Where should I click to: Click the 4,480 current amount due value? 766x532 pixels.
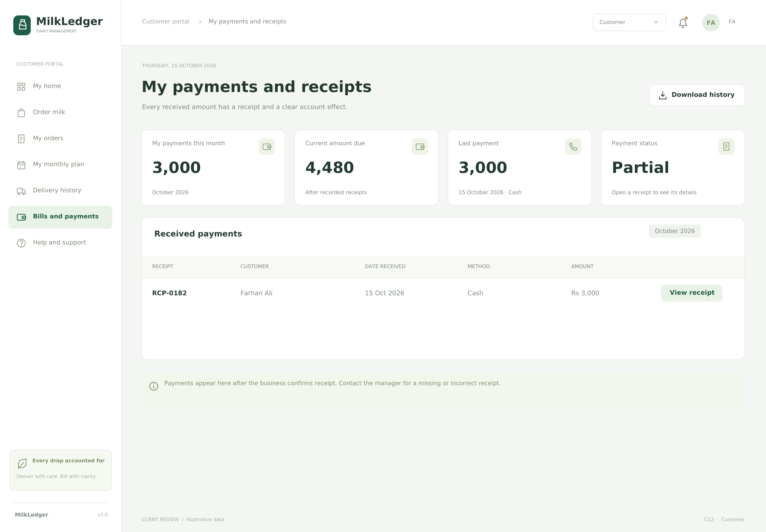pos(330,168)
